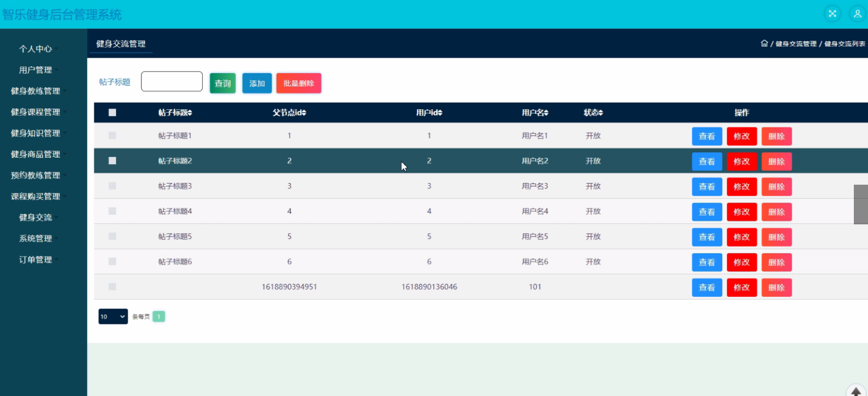This screenshot has height=396, width=868.
Task: Select the 健身交流管理 tab
Action: pos(121,44)
